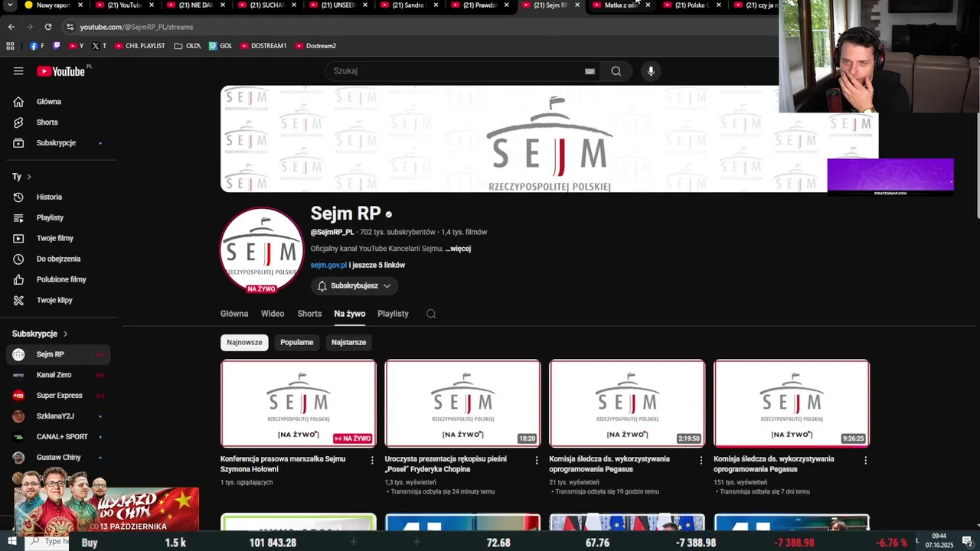Select the Popularne filter chip
Viewport: 980px width, 551px height.
click(x=296, y=342)
